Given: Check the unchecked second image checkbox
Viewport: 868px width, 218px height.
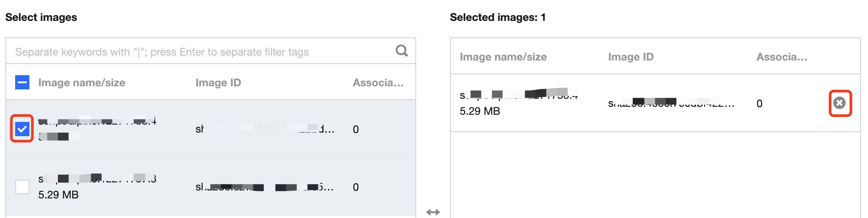Looking at the screenshot, I should click(22, 187).
